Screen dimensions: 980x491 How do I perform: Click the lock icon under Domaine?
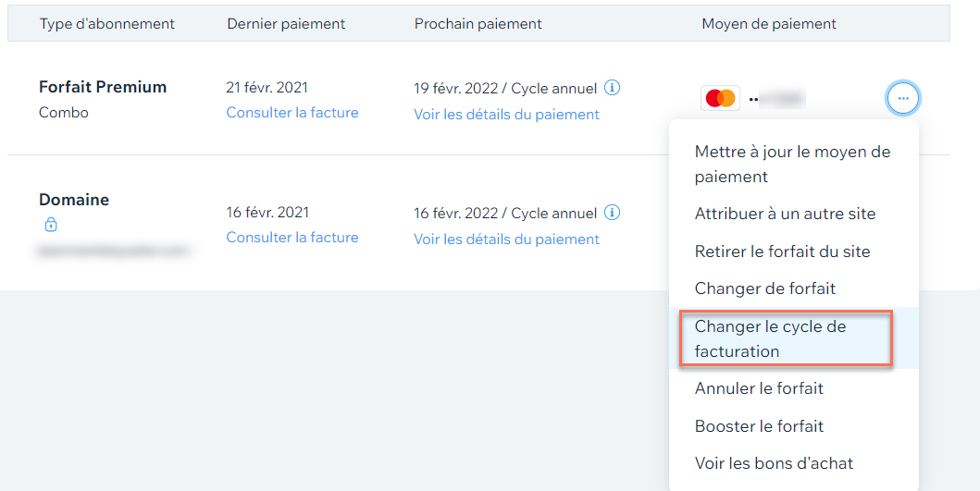click(x=51, y=225)
